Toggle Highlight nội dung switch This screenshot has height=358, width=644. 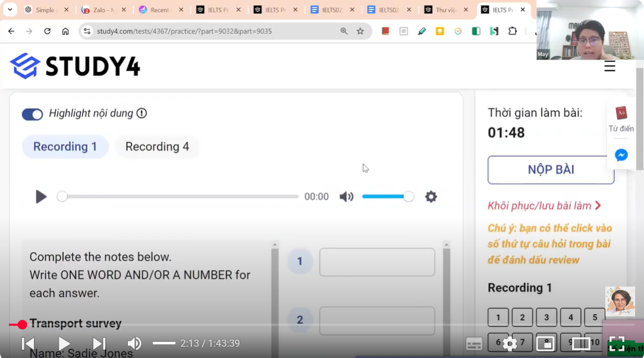point(33,114)
